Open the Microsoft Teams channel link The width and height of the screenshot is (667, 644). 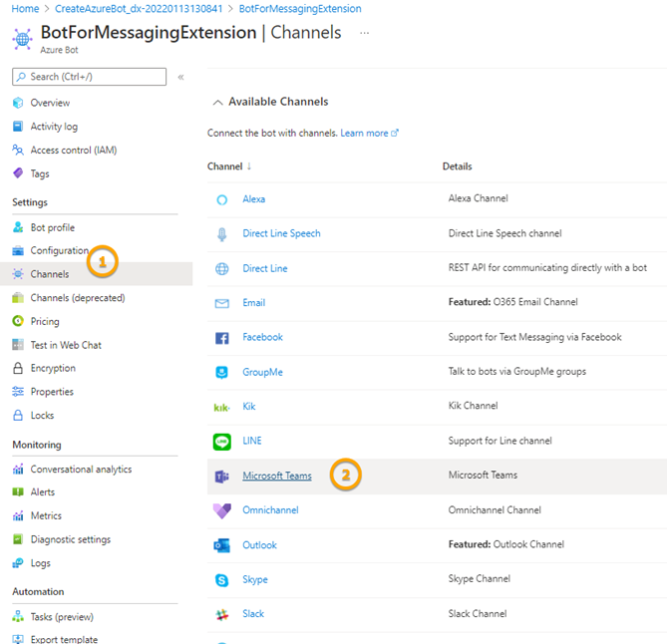[277, 476]
